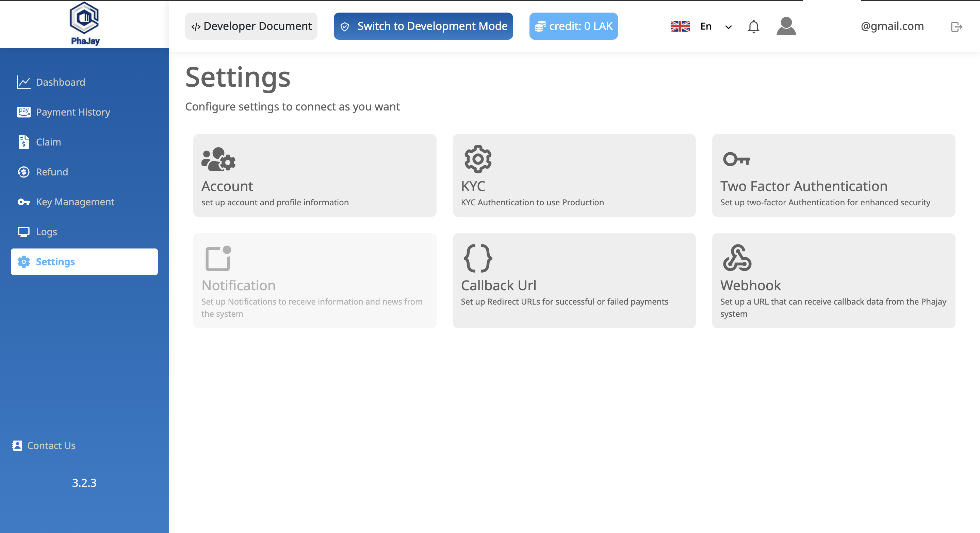Click the credit: 0 LAK button
Image resolution: width=980 pixels, height=533 pixels.
click(x=573, y=26)
